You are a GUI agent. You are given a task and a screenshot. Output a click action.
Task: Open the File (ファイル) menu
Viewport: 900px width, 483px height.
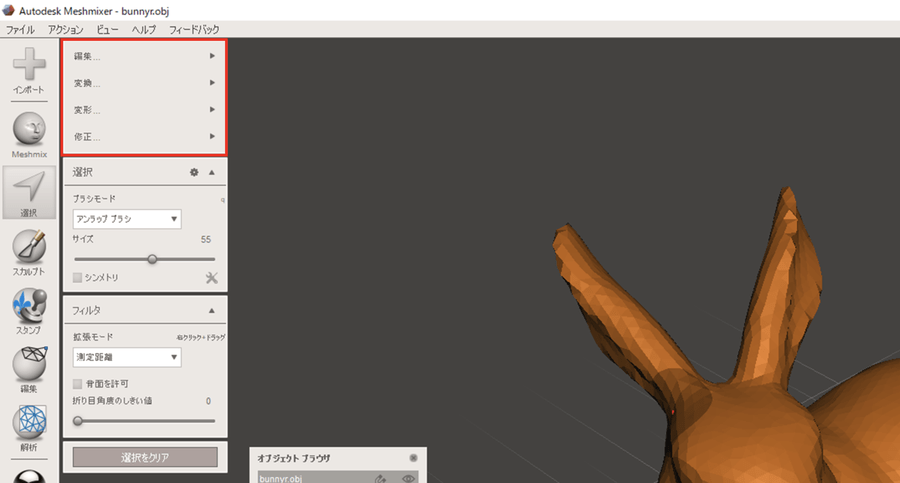(20, 29)
